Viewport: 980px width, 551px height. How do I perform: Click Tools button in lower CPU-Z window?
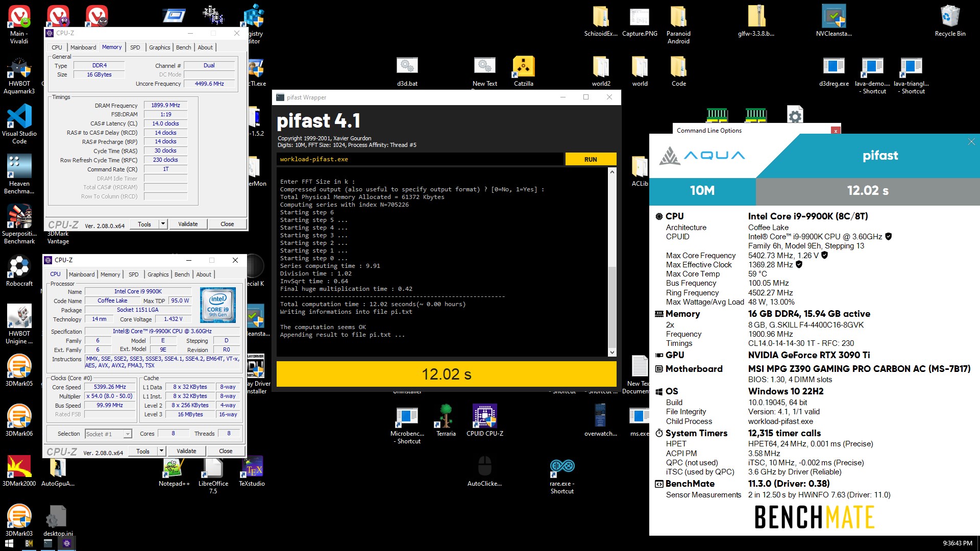click(x=143, y=451)
